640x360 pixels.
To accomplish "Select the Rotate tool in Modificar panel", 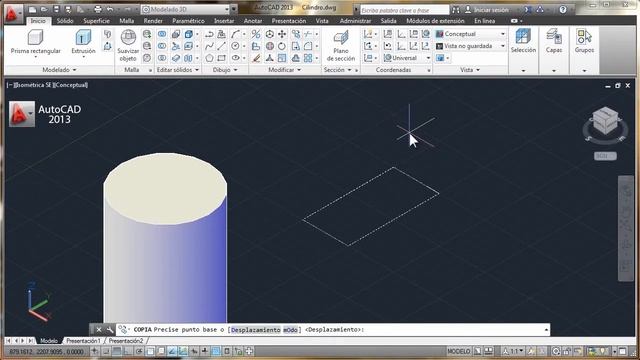I will pos(282,46).
